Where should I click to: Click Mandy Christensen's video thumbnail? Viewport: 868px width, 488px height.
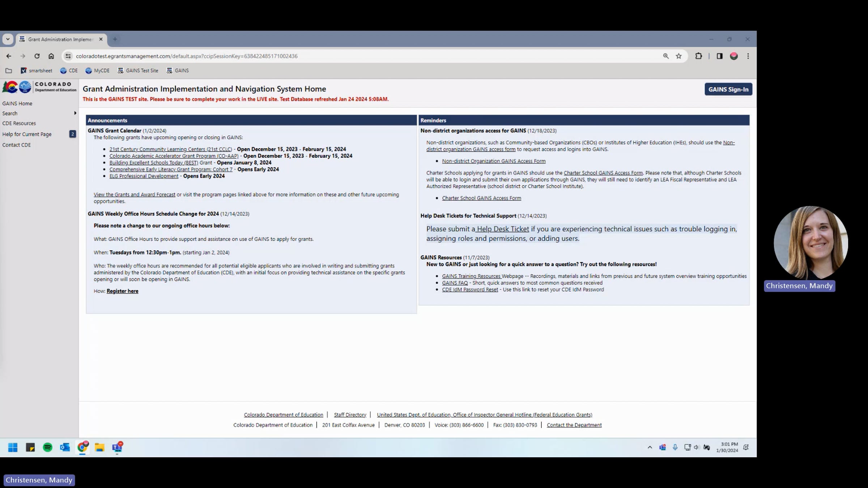(x=811, y=243)
